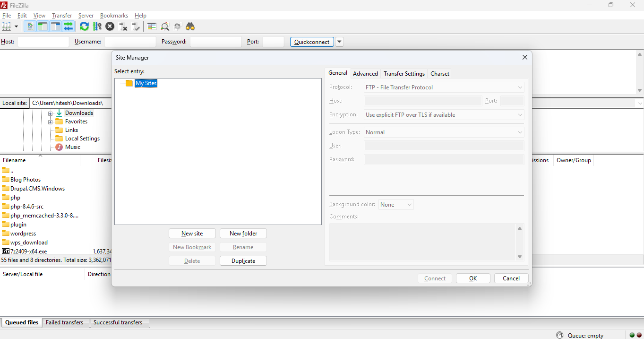The height and width of the screenshot is (339, 644).
Task: Open the Site Manager toolbar icon
Action: tap(7, 26)
